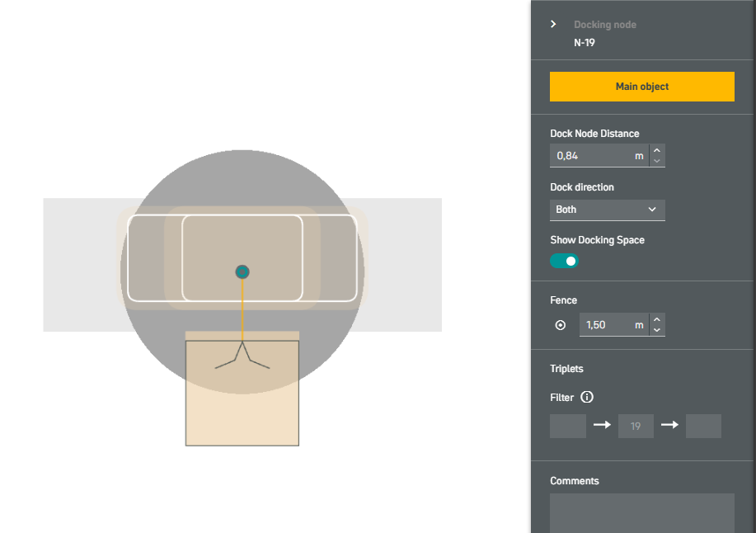This screenshot has width=756, height=533.
Task: Click the Fence distance input field
Action: (613, 325)
